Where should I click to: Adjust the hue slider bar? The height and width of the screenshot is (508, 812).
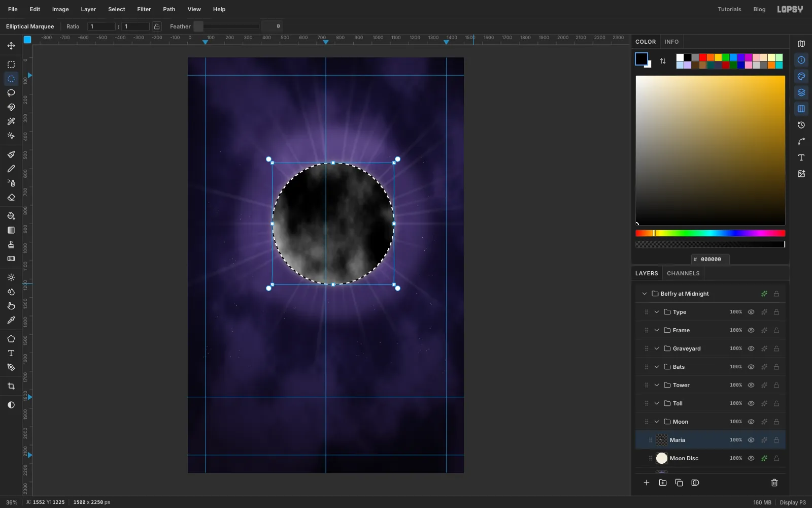(710, 233)
